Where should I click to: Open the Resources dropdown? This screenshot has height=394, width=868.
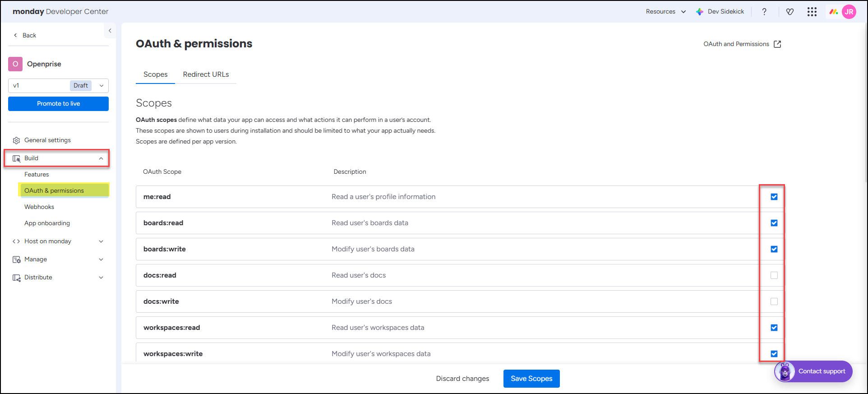point(665,12)
